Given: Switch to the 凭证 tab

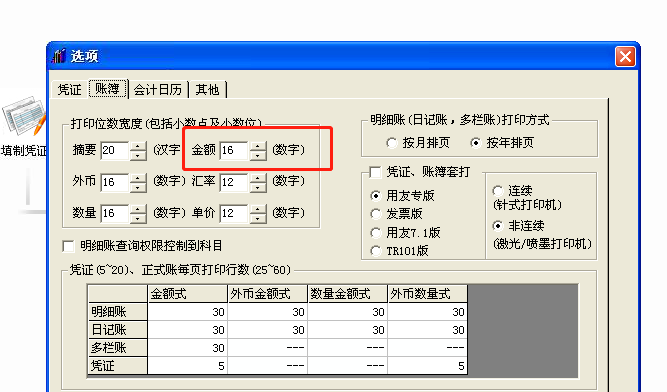Looking at the screenshot, I should pos(69,90).
